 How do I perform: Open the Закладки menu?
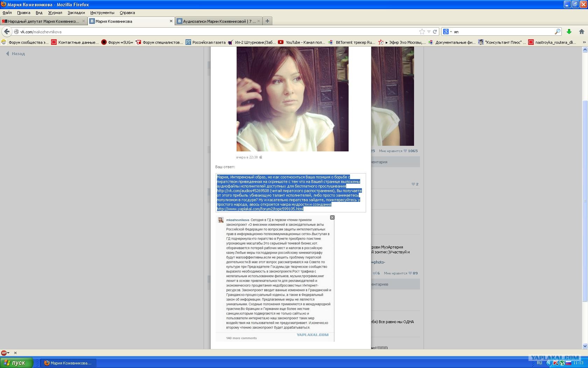76,13
